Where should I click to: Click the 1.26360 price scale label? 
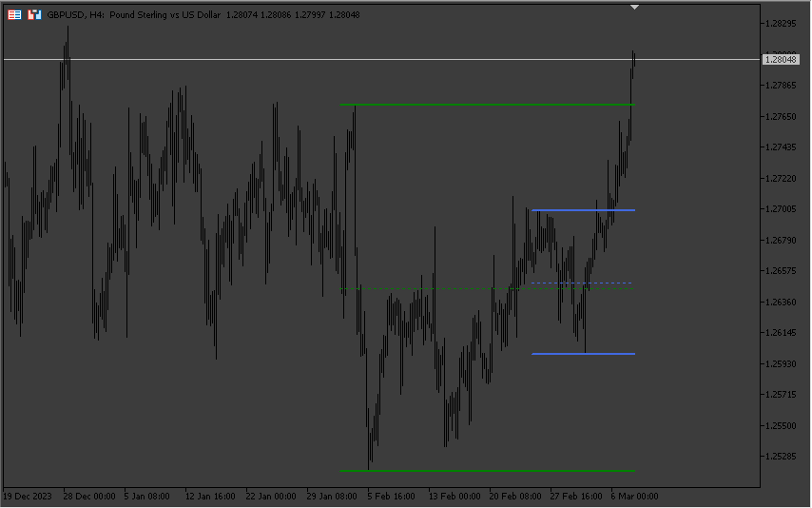click(781, 302)
